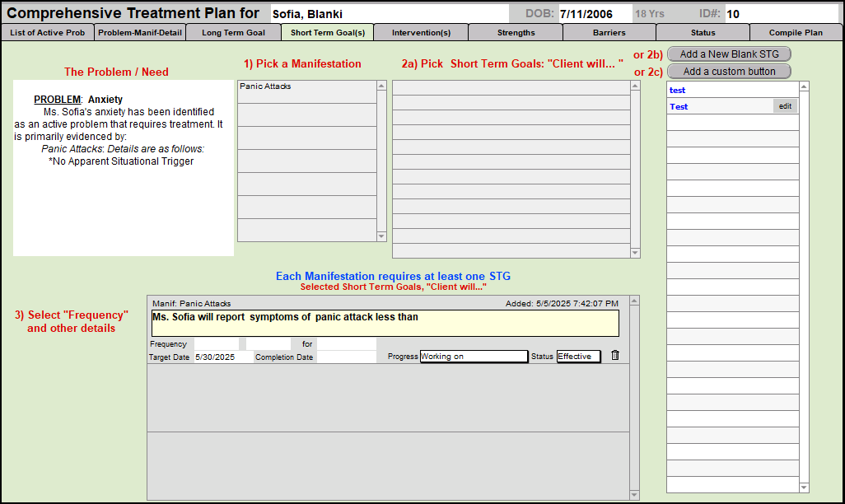Click the empty Completion Date field
This screenshot has width=845, height=504.
point(346,357)
